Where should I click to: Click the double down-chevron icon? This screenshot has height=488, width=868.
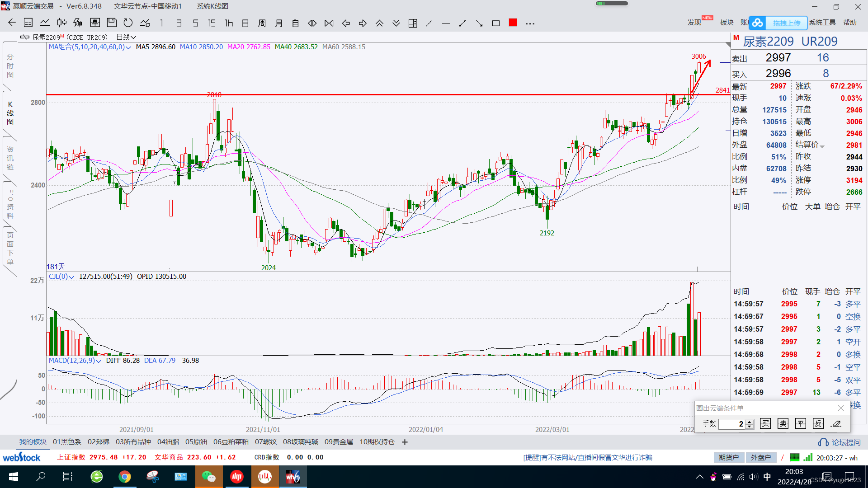pyautogui.click(x=396, y=23)
